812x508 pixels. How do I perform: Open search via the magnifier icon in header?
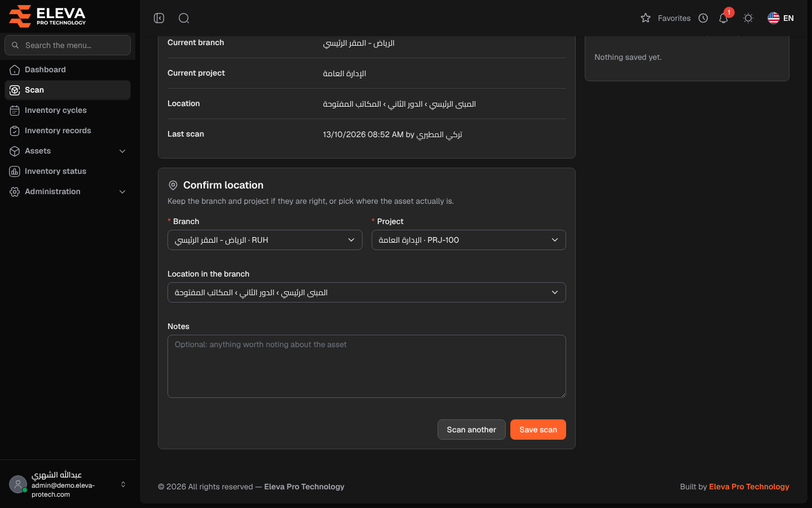pos(184,18)
